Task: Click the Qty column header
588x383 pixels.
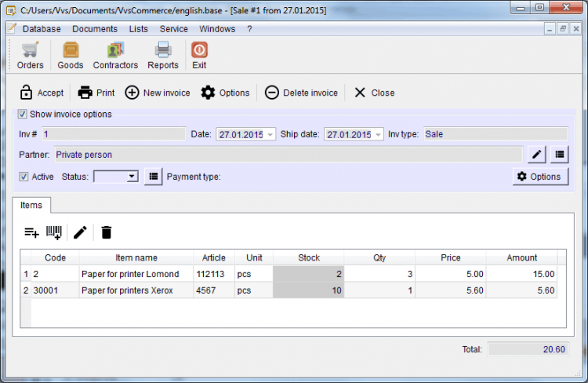Action: tap(379, 257)
